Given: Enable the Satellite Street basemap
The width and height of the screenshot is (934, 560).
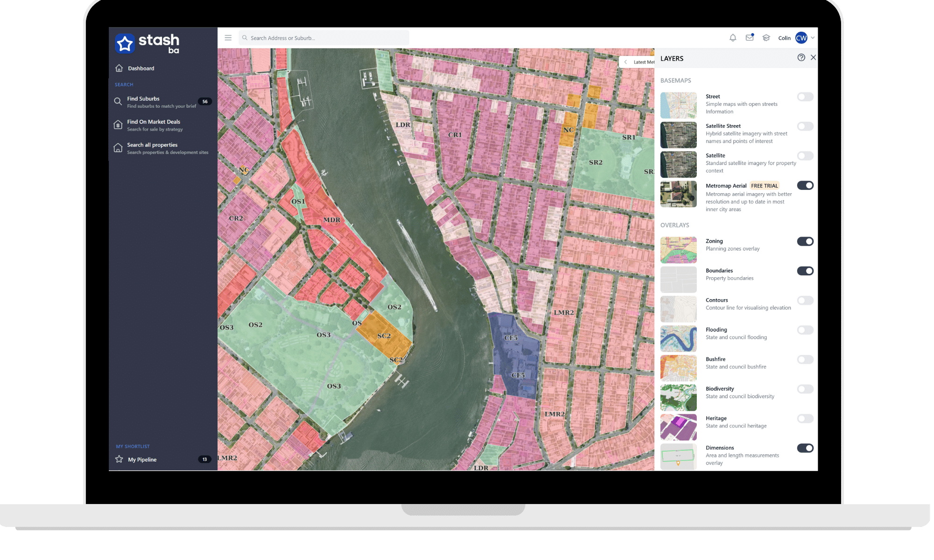Looking at the screenshot, I should click(805, 126).
